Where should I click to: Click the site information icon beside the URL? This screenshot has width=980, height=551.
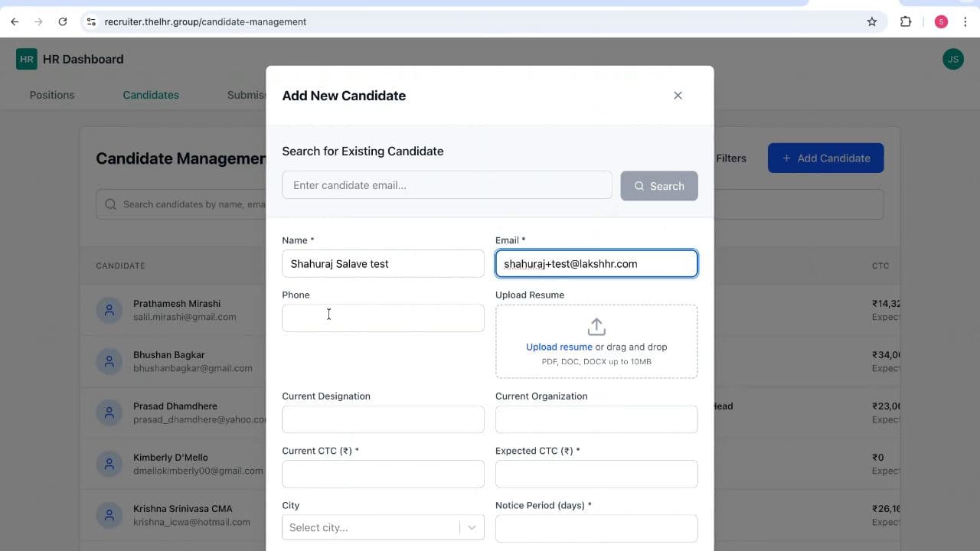tap(90, 21)
